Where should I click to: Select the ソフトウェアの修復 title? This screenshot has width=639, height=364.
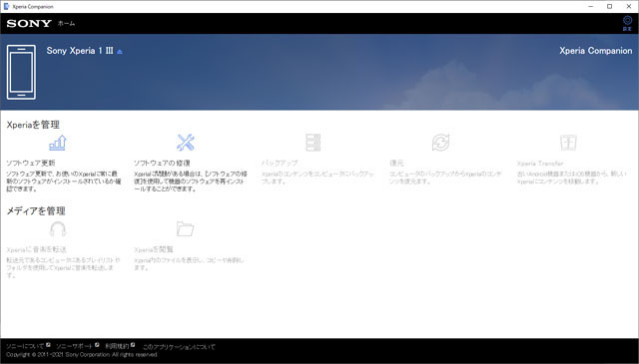pos(162,163)
